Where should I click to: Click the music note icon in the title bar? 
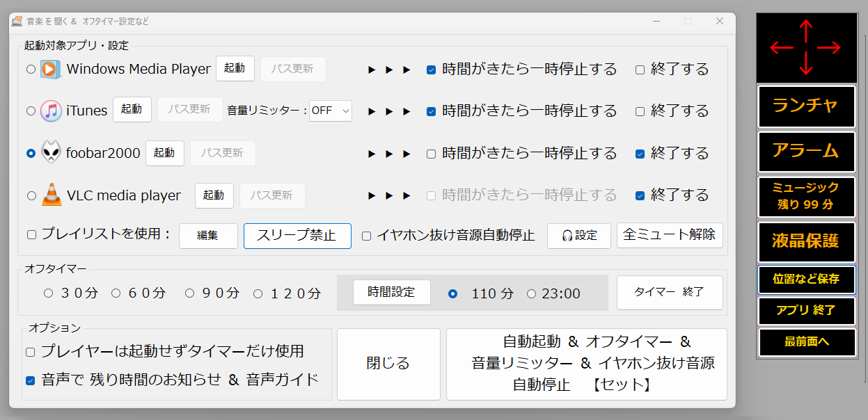click(x=15, y=22)
